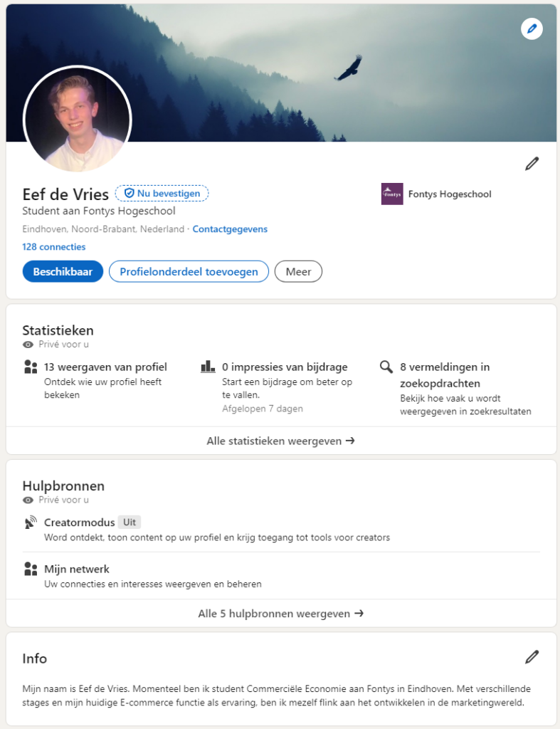Screen dimensions: 560x729
Task: Click the cover photo edit pencil icon
Action: pos(532,29)
